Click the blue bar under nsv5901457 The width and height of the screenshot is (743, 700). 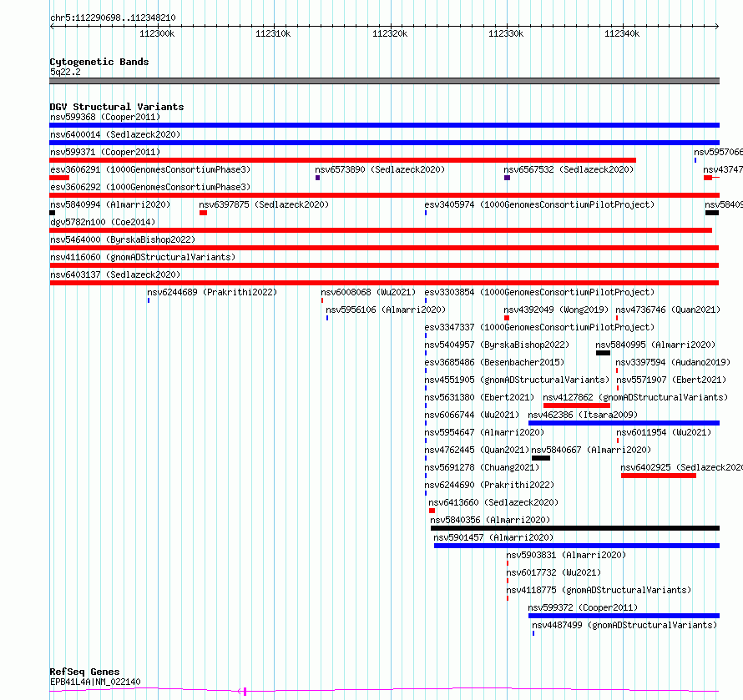[x=577, y=546]
